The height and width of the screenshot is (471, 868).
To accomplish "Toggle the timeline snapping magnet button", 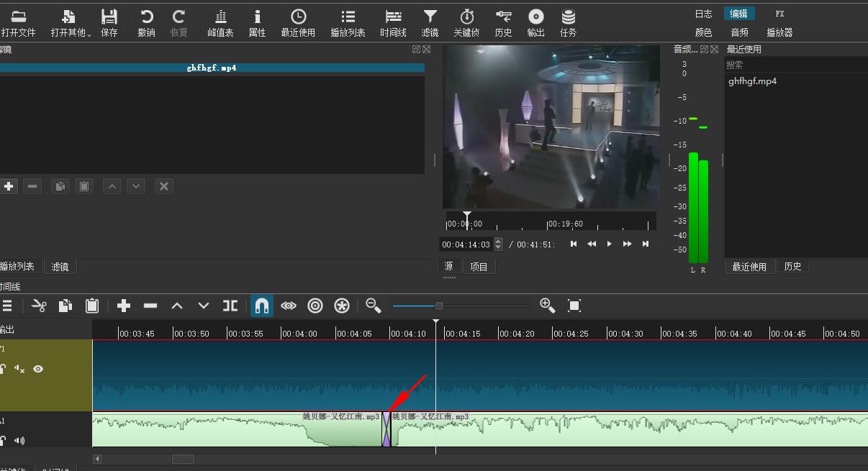I will pyautogui.click(x=262, y=306).
